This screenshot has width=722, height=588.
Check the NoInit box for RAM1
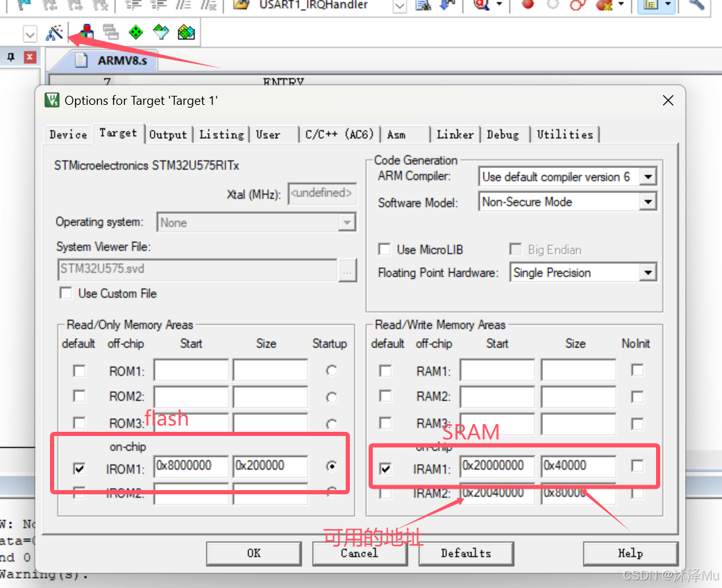(637, 370)
